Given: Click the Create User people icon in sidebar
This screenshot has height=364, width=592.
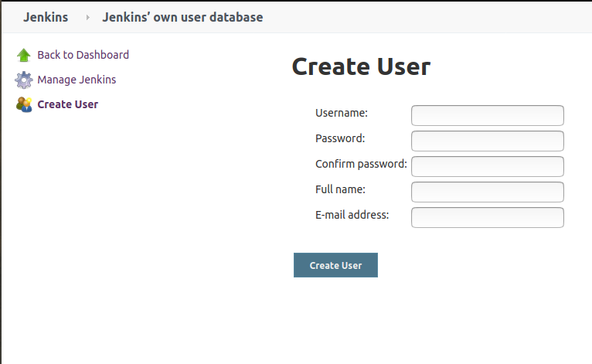Looking at the screenshot, I should 23,104.
